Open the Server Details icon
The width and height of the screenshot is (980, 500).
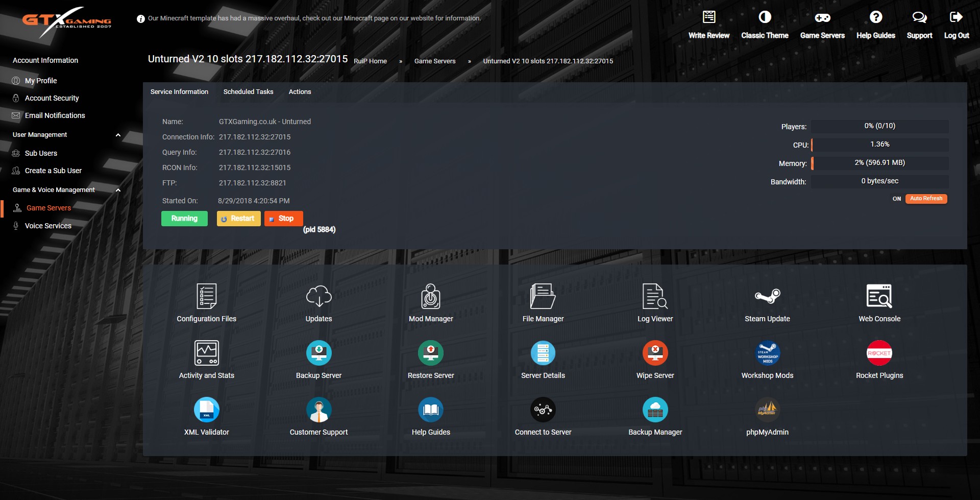click(543, 353)
